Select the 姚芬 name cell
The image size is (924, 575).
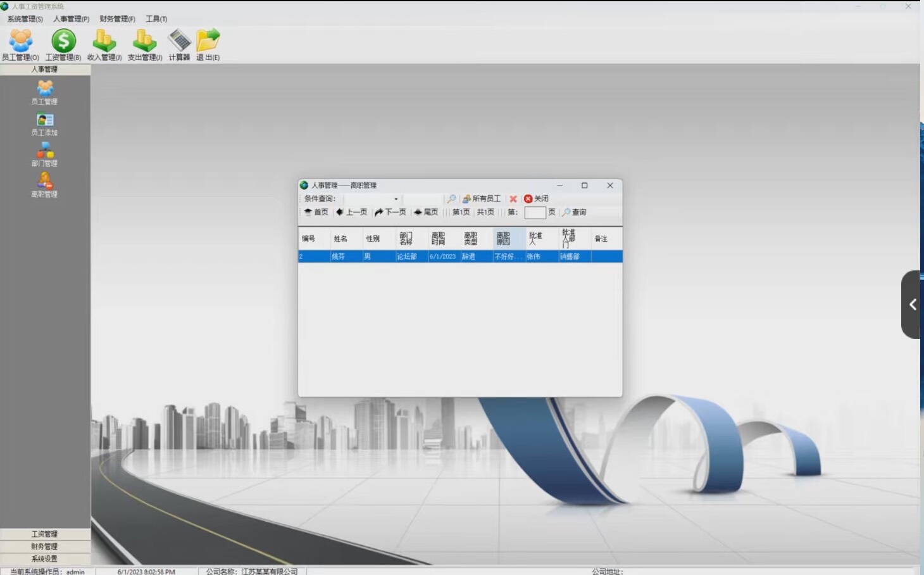click(x=346, y=256)
